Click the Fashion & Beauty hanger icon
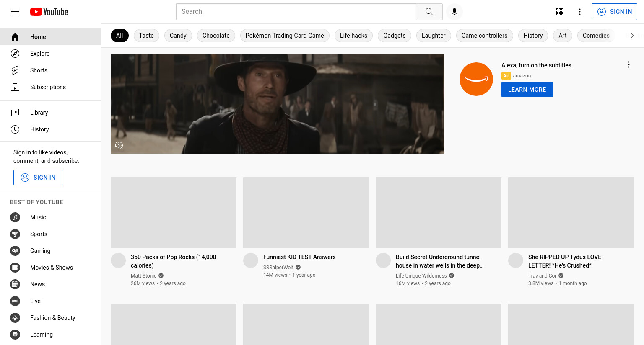The image size is (644, 345). 15,318
